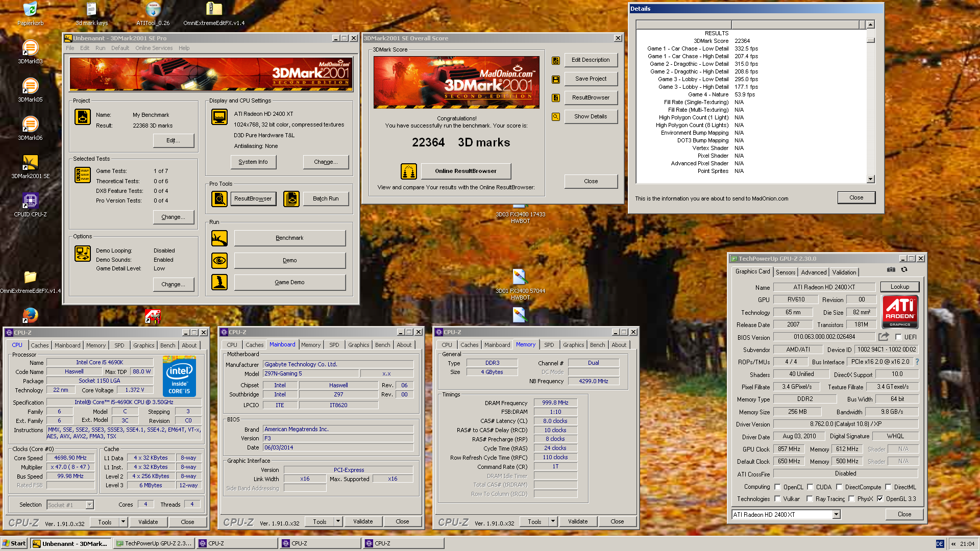The image size is (980, 551).
Task: Click the Details list scrollbar up arrow
Action: tap(871, 24)
